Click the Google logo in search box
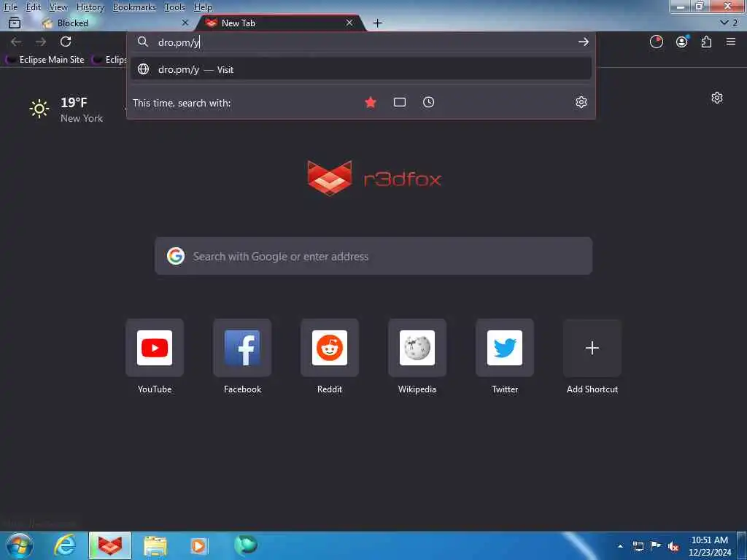The image size is (747, 560). tap(176, 256)
